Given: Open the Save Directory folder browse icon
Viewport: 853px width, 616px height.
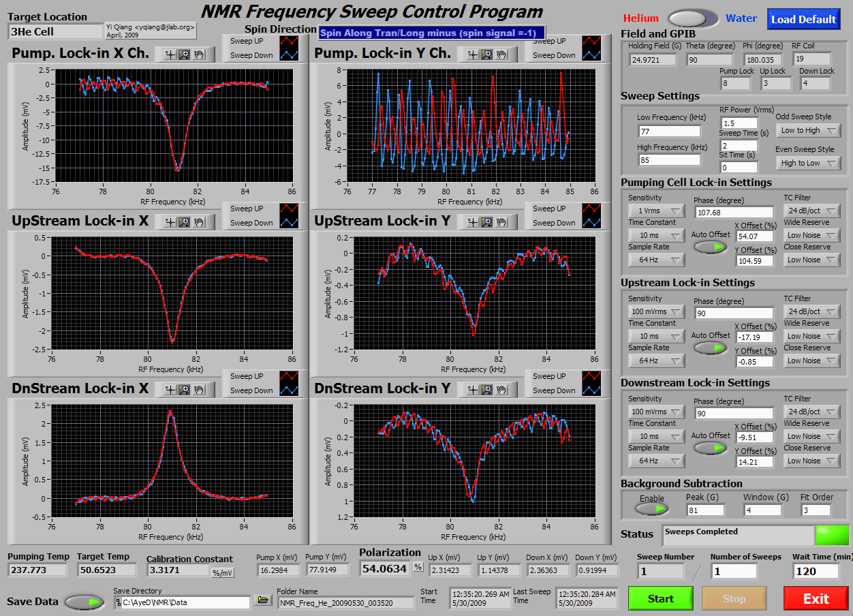Looking at the screenshot, I should tap(262, 600).
